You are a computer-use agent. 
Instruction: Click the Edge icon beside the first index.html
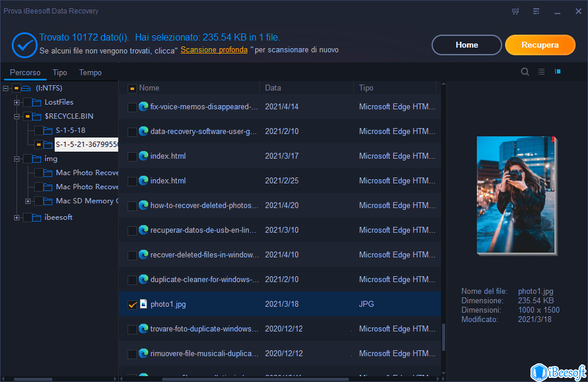(x=143, y=156)
